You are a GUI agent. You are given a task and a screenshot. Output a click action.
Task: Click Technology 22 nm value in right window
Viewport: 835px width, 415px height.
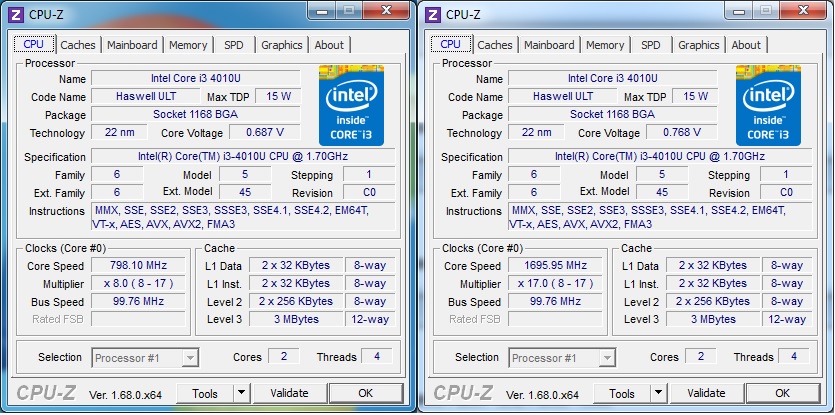[x=536, y=132]
